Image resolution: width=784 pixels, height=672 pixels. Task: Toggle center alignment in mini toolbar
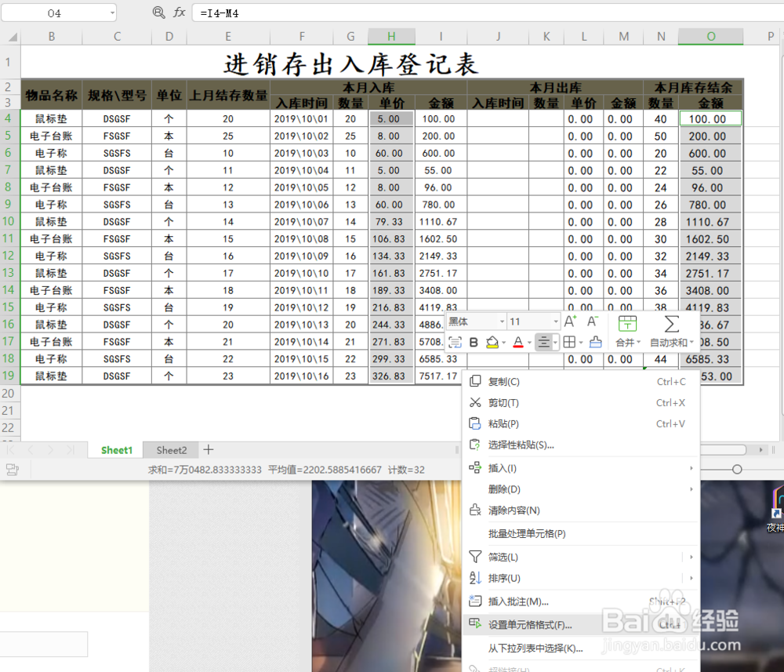click(x=543, y=342)
